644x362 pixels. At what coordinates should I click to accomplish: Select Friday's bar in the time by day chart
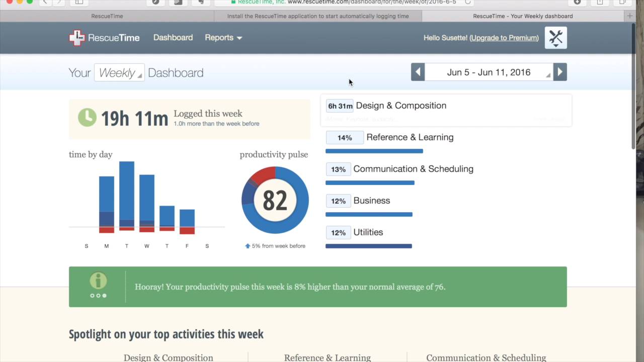coord(187,222)
